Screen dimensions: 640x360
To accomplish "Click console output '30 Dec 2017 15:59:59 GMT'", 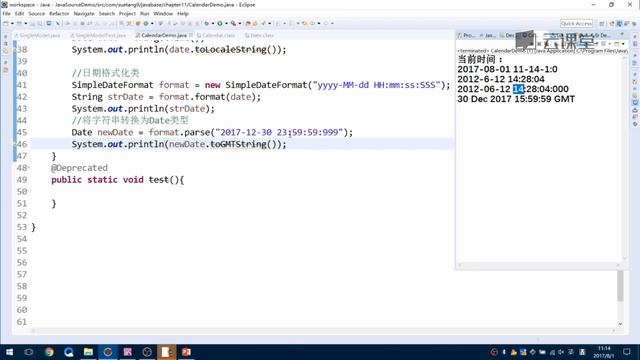I will click(x=516, y=99).
